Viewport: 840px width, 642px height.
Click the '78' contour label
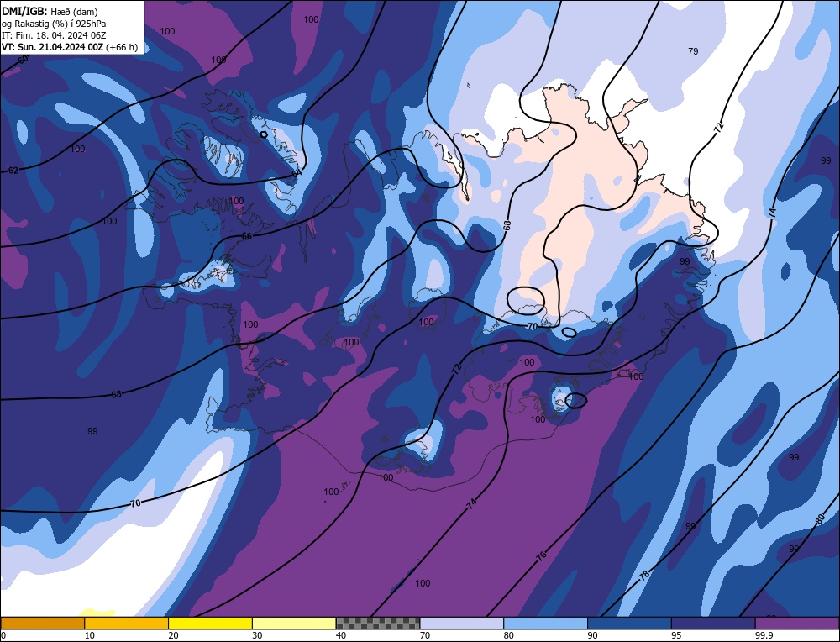(644, 576)
